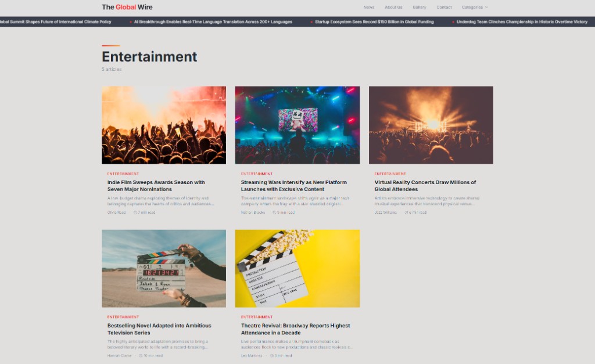595x364 pixels.
Task: Navigate to the Contact page
Action: [x=444, y=8]
